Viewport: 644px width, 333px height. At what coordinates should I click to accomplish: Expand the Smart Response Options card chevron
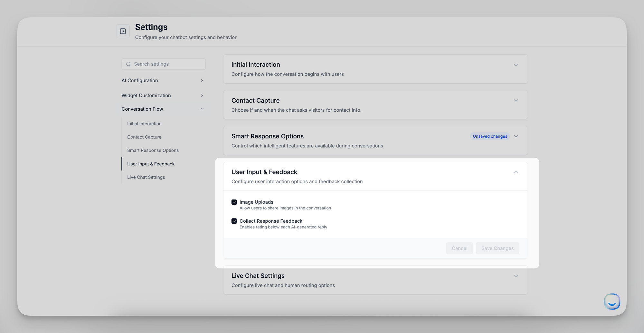pyautogui.click(x=516, y=136)
